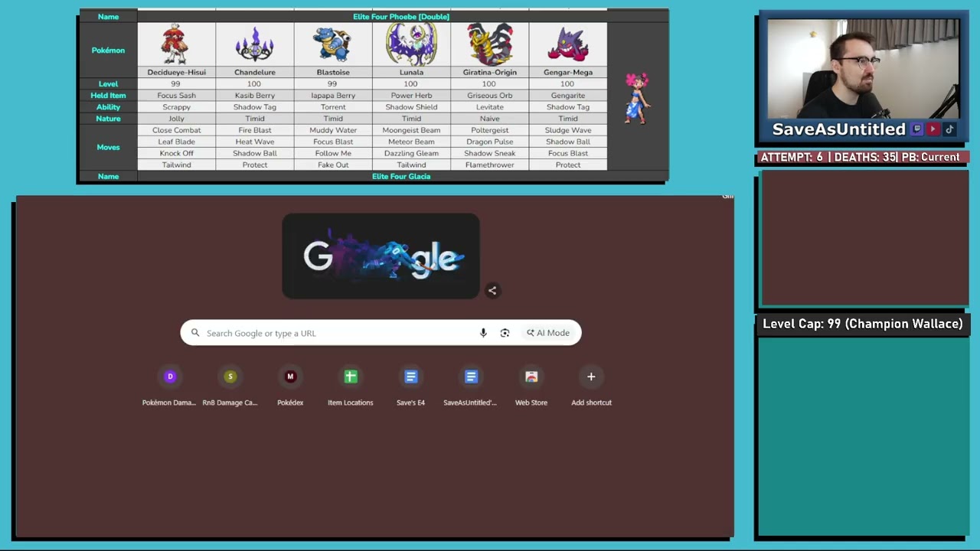Image resolution: width=980 pixels, height=551 pixels.
Task: Click the Elite Four Glacia header
Action: coord(401,177)
